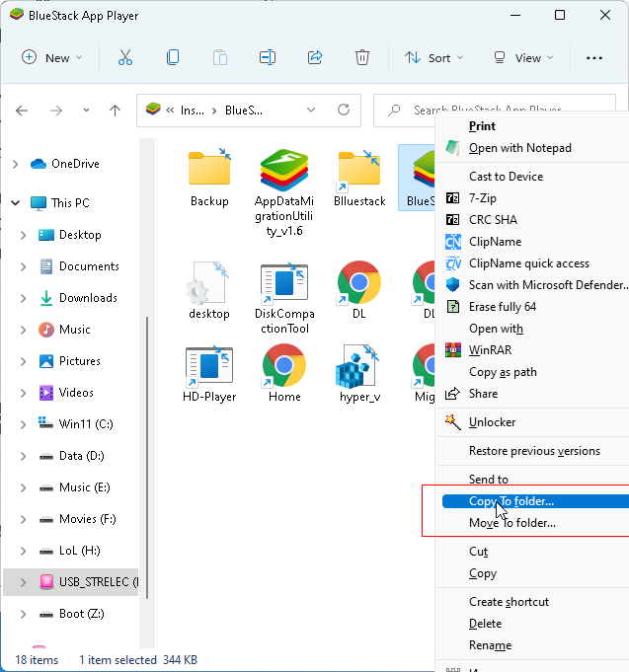Select the desktop configuration file

coord(209,290)
